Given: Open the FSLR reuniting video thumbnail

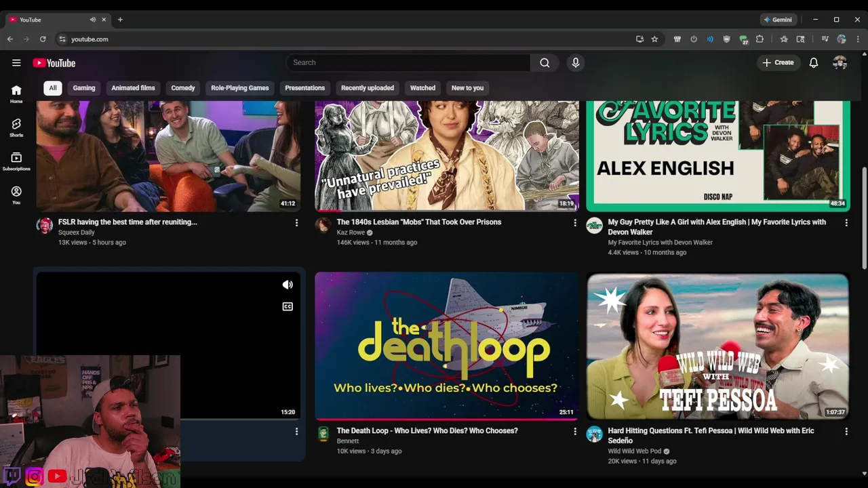Looking at the screenshot, I should 168,156.
